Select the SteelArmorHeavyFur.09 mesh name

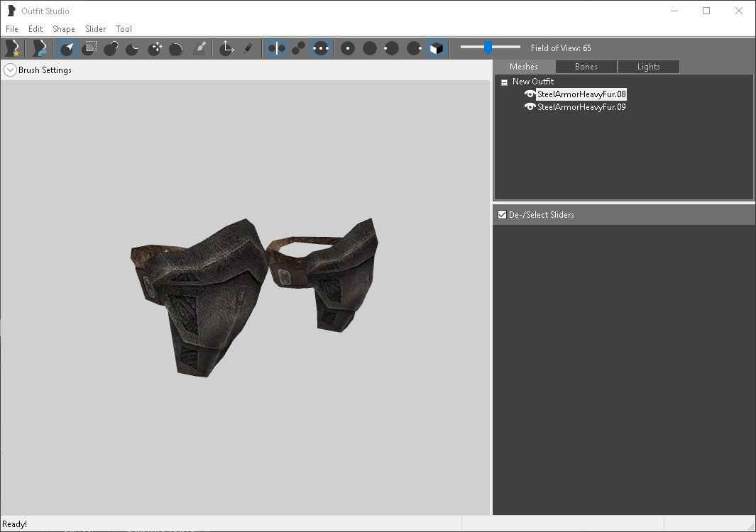click(x=581, y=107)
